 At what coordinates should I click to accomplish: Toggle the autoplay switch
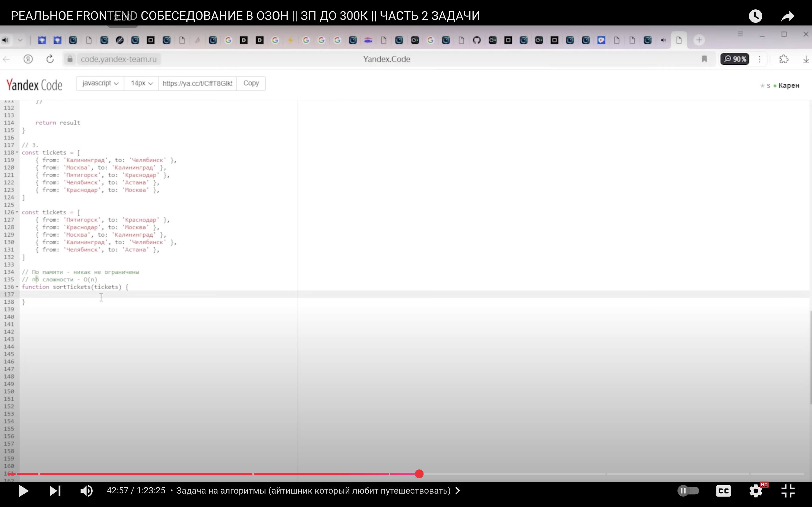688,491
